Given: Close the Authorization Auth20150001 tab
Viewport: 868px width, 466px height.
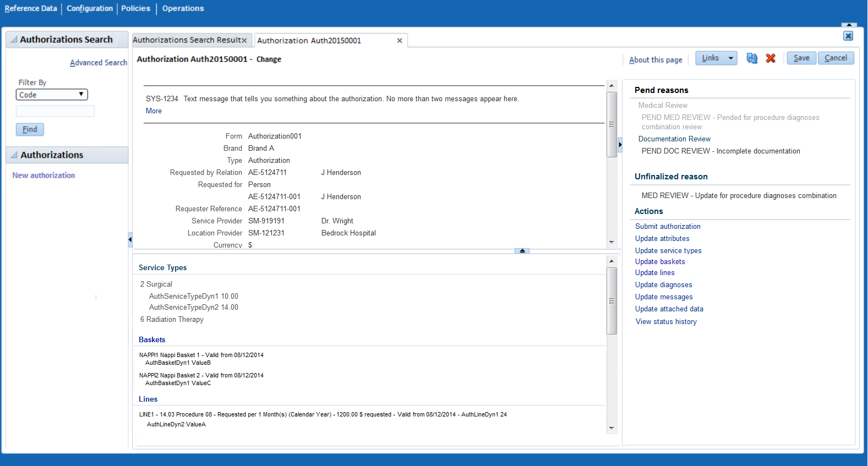Looking at the screenshot, I should (x=400, y=41).
